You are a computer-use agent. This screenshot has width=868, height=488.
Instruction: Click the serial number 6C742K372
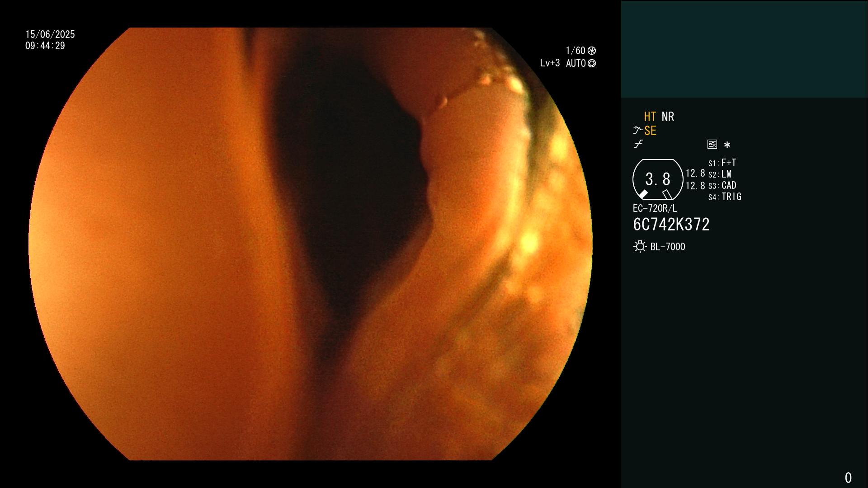(x=671, y=225)
